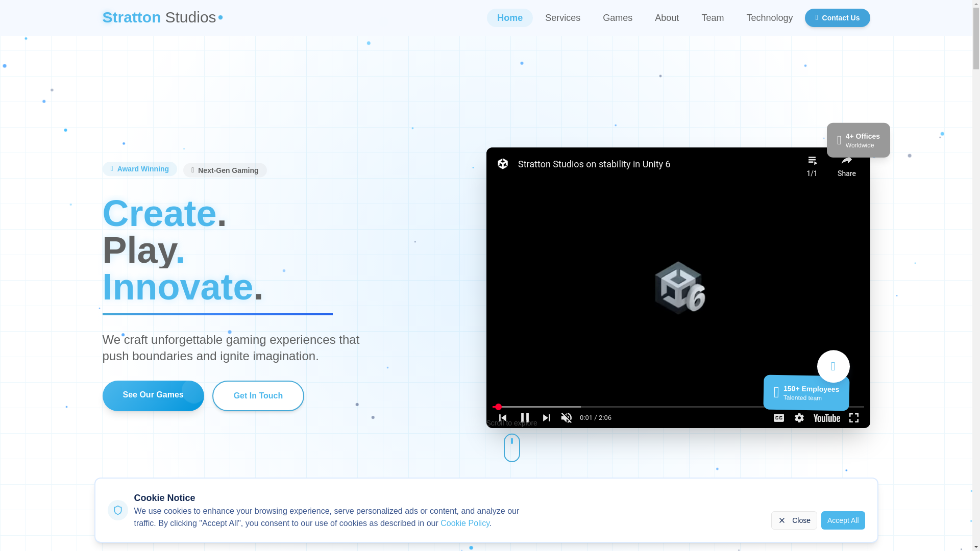This screenshot has width=980, height=551.
Task: Click the Stratton Studios logo
Action: click(x=162, y=17)
